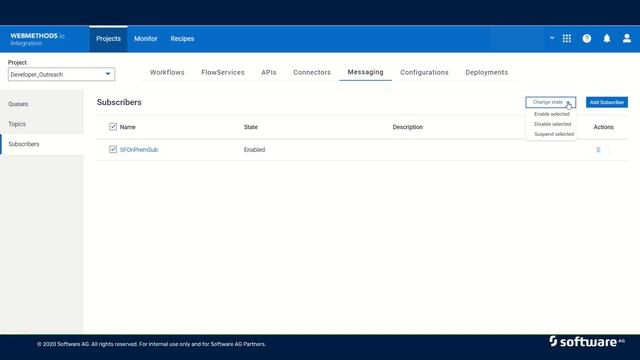Click the Add Subscriber button

point(607,102)
